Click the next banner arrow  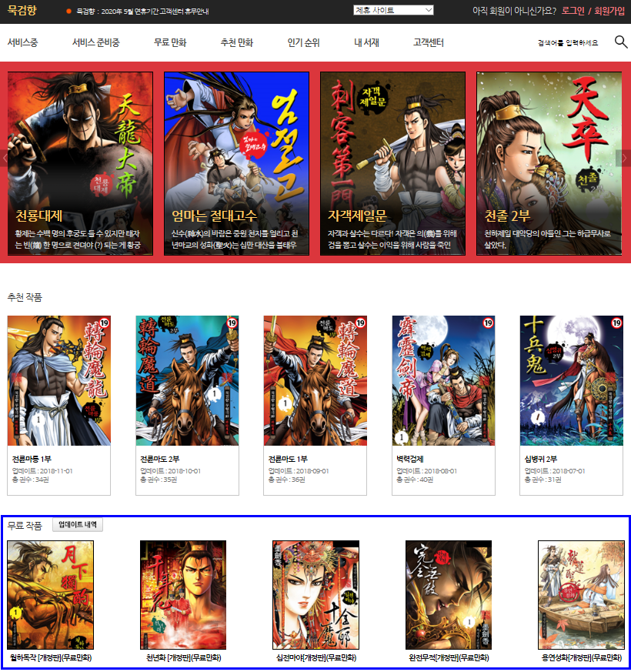coord(624,158)
